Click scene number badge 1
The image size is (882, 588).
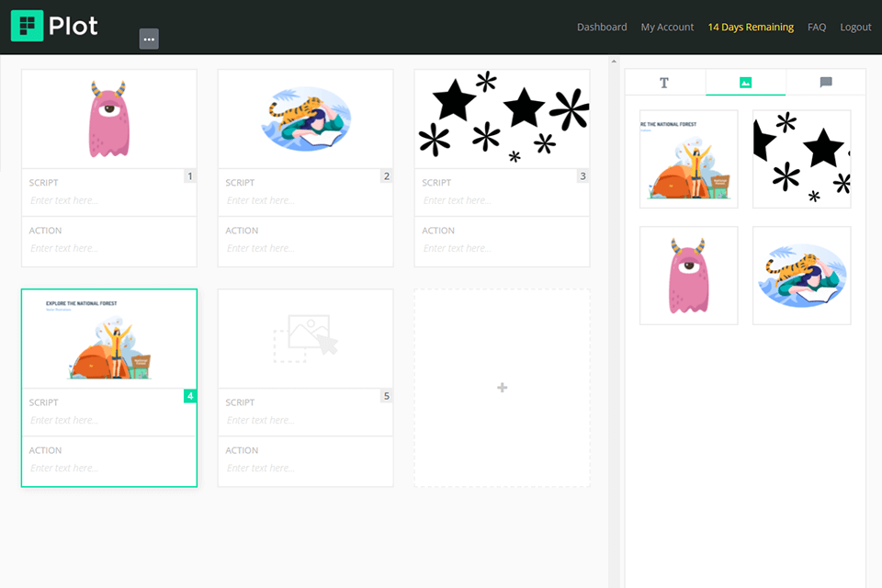click(190, 176)
